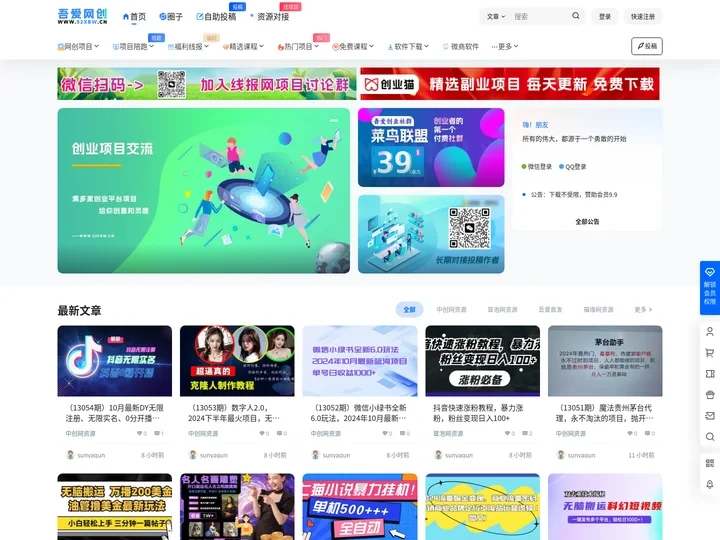Expand the 软件下载 menu
720x540 pixels.
tap(408, 46)
